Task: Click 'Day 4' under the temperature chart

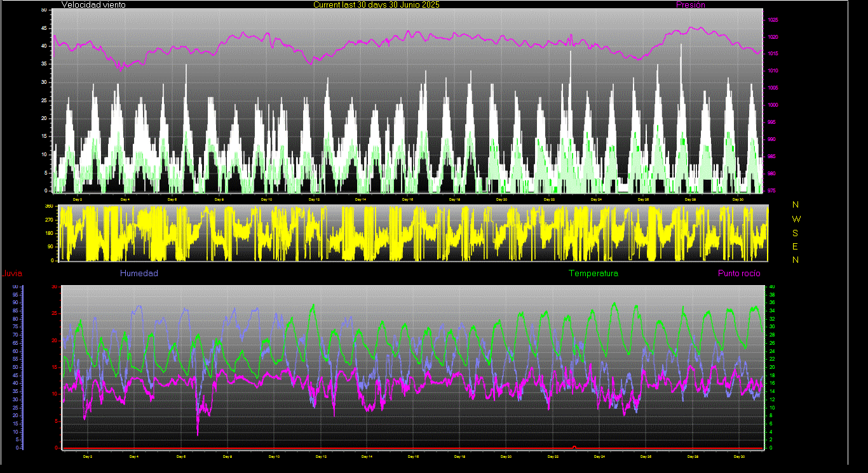Action: coord(134,456)
